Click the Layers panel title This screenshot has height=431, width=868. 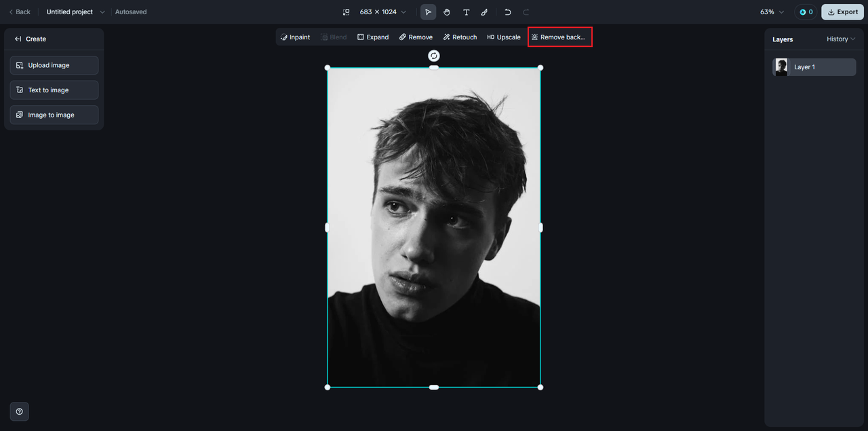(x=783, y=39)
